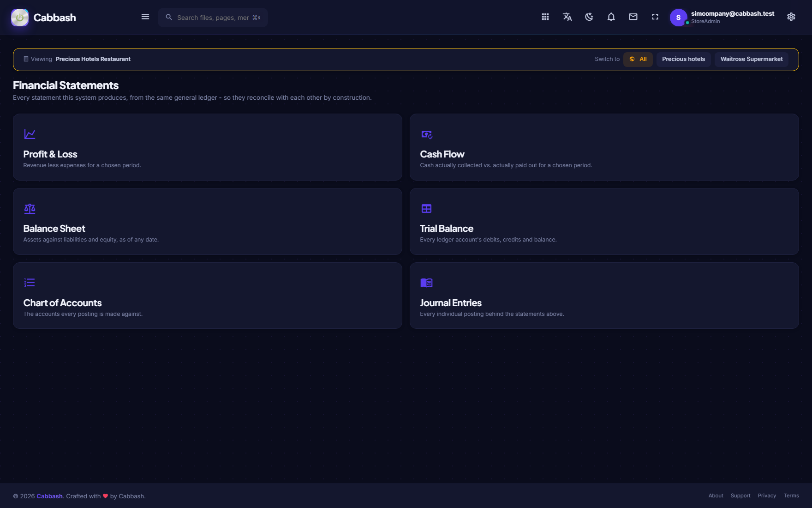Click the Cabbash logo icon
This screenshot has width=812, height=508.
[x=20, y=18]
